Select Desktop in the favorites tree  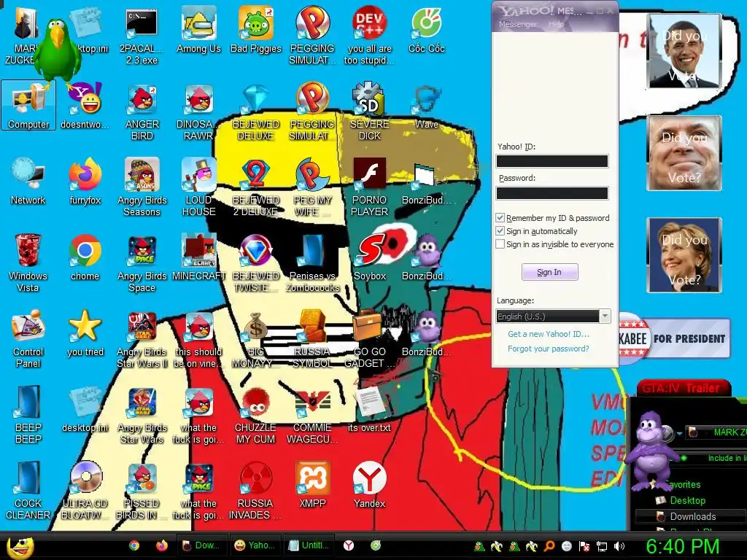click(x=687, y=500)
